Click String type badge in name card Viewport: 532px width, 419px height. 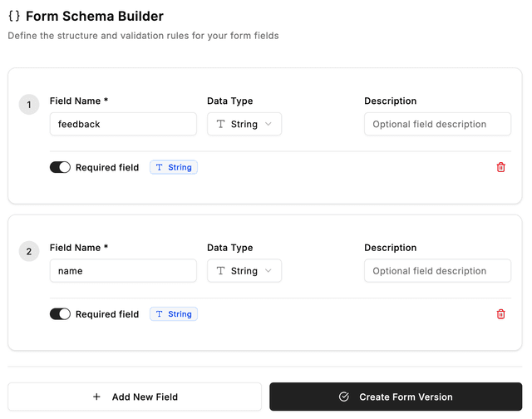[x=174, y=314]
